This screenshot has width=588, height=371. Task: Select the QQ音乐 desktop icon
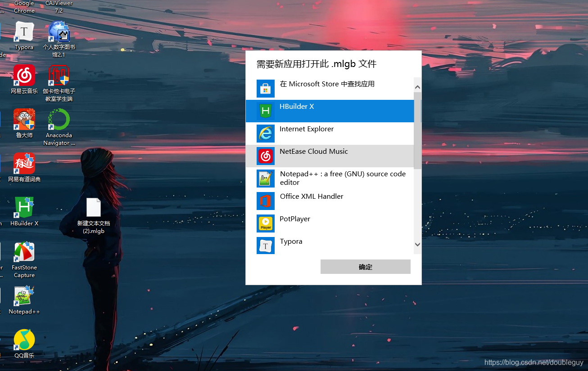click(x=24, y=344)
